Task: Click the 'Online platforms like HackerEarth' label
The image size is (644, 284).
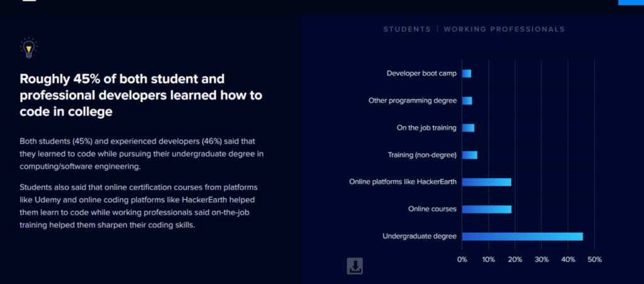Action: click(x=403, y=181)
